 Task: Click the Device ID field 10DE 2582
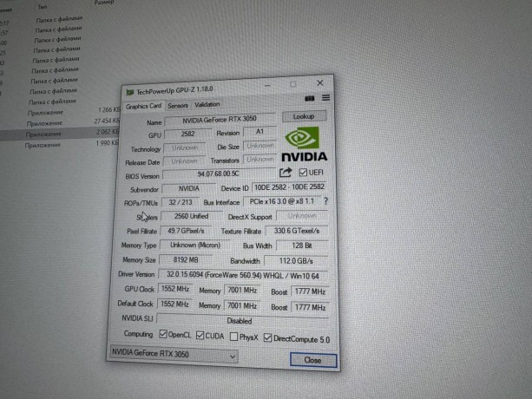289,187
